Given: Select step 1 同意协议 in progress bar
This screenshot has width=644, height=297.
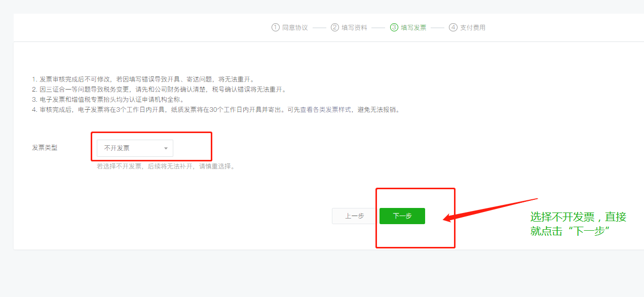Looking at the screenshot, I should 290,28.
